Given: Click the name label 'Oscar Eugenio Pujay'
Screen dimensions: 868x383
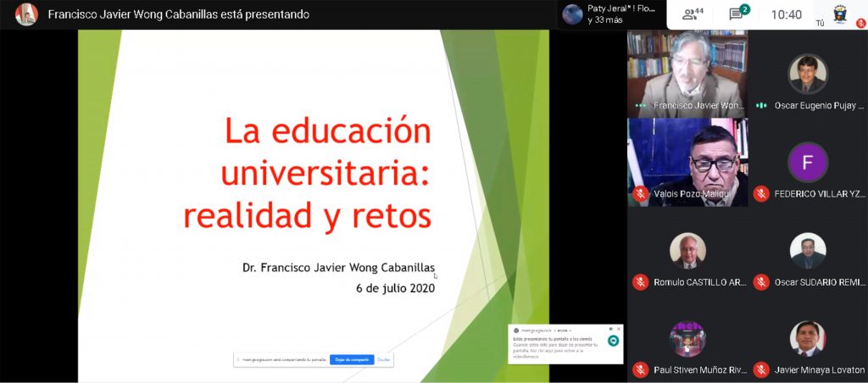Looking at the screenshot, I should coord(819,105).
